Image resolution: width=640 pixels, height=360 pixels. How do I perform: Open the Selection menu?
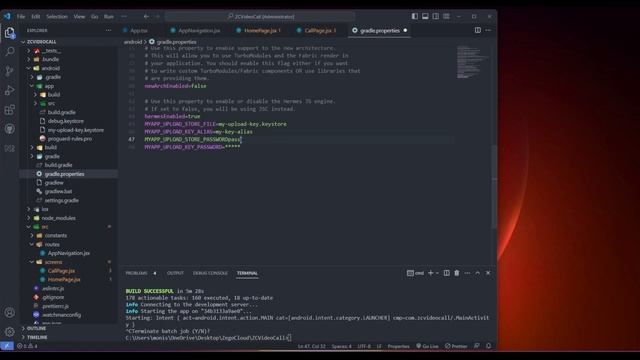click(57, 16)
